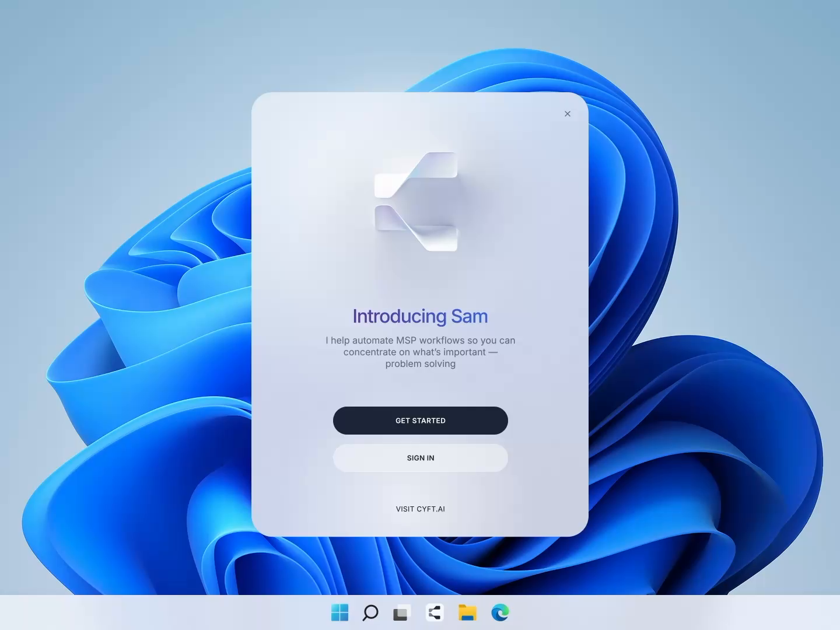Open taskbar Search magnifier

point(370,612)
